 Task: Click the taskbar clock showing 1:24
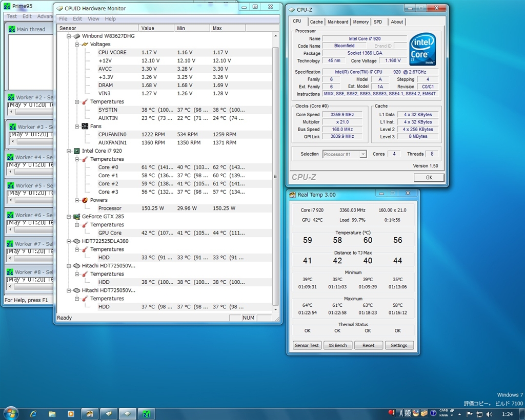508,414
